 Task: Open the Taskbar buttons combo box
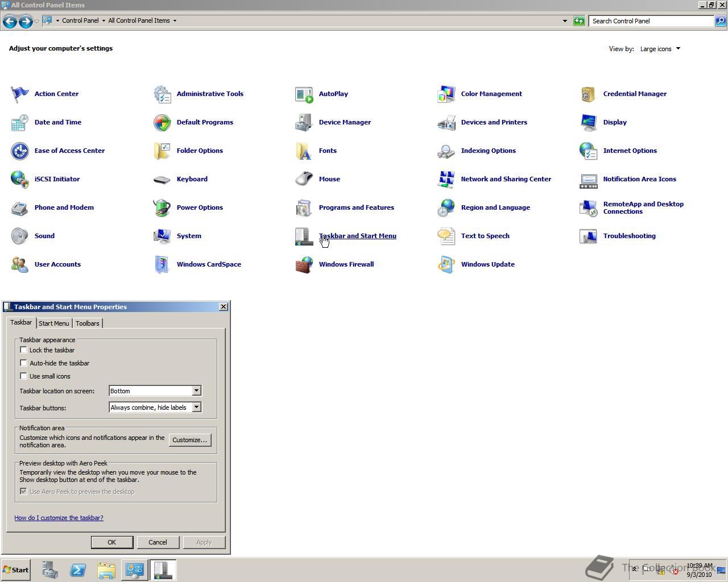point(155,407)
